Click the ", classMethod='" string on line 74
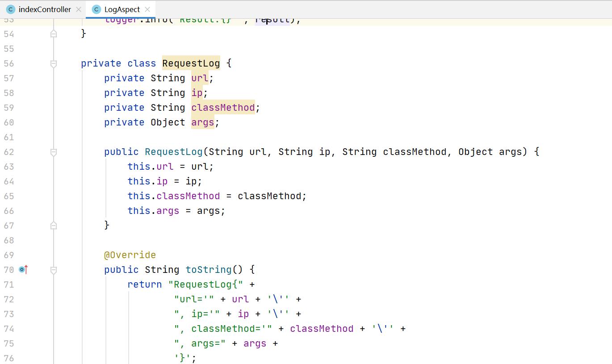This screenshot has width=612, height=364. [x=223, y=329]
